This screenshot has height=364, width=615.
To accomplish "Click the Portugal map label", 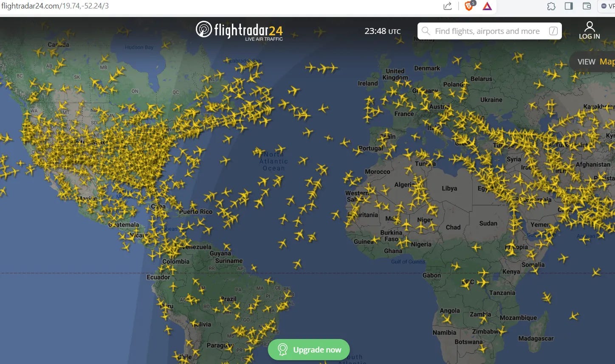I will (371, 148).
